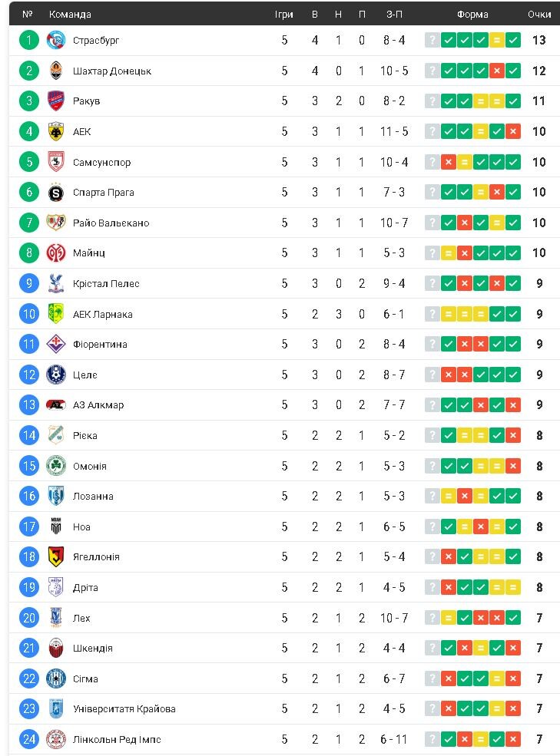Sort by the Очки column header
The height and width of the screenshot is (756, 560).
(539, 14)
